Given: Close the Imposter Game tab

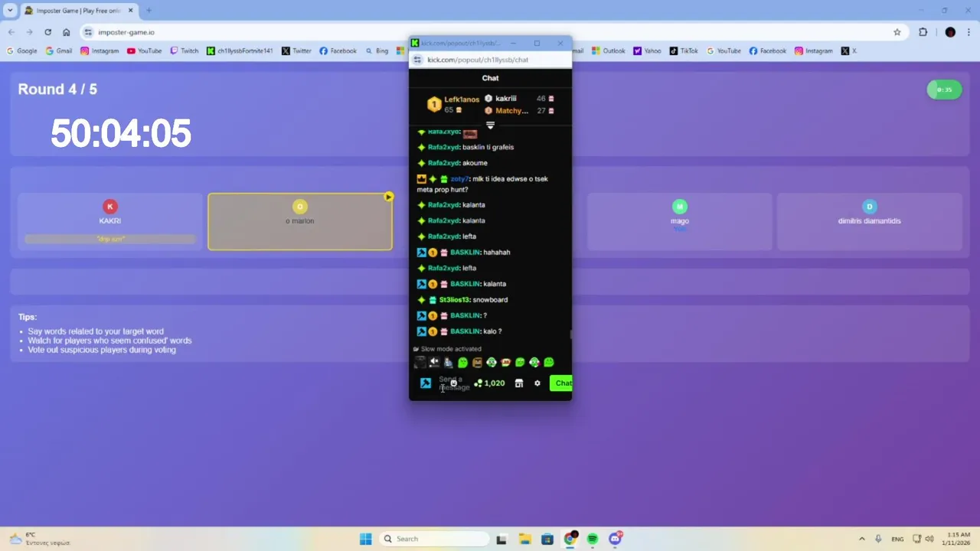Looking at the screenshot, I should (129, 11).
